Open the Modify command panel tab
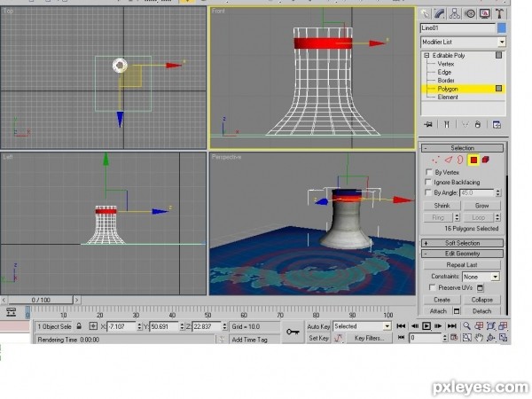Screen dimensions: 532x399 tap(440, 13)
